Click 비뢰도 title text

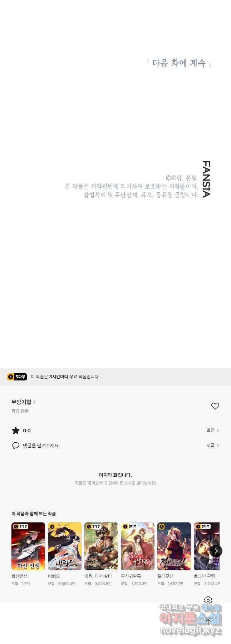[x=54, y=576]
